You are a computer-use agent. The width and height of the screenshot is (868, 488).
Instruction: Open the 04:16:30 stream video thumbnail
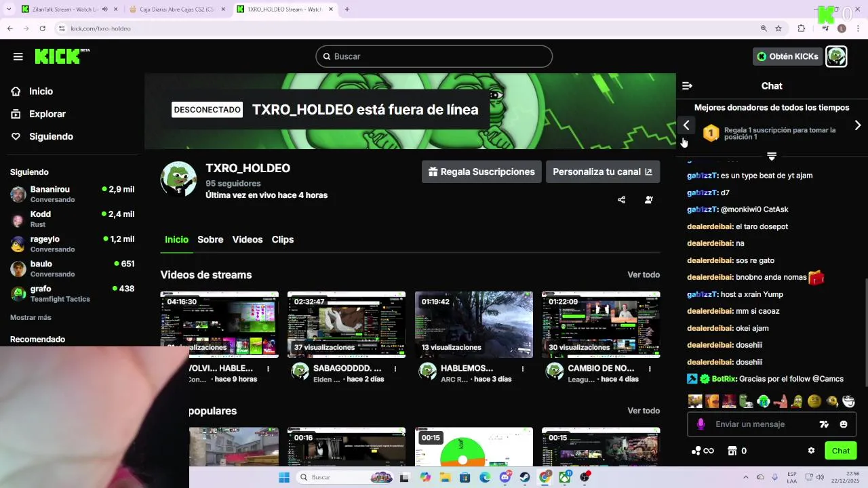(x=219, y=325)
